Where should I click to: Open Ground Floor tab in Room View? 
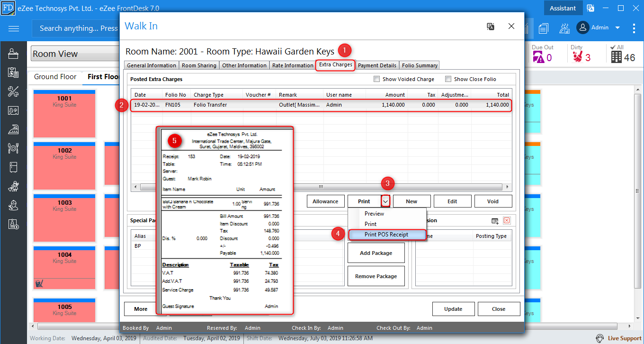coord(55,77)
